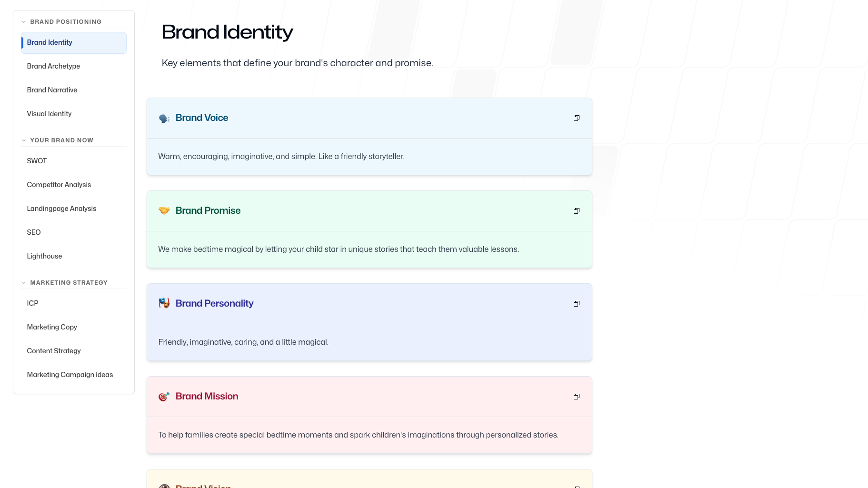Open the SWOT page
Viewport: 868px width, 488px height.
pos(37,161)
